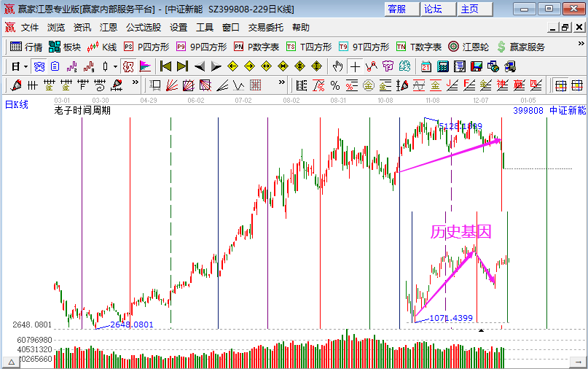
Task: Select the red fan-lines Gann tool
Action: [x=172, y=85]
